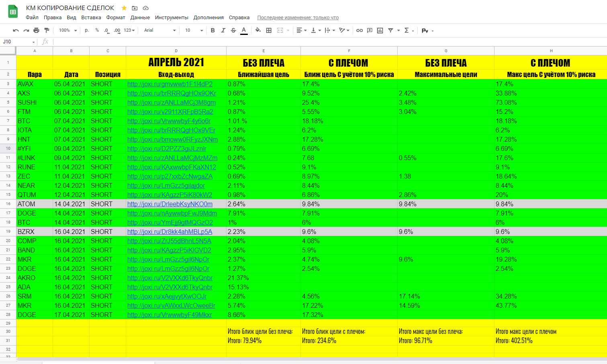Open the Вставка menu
Viewport: 607px width, 364px height.
[91, 18]
